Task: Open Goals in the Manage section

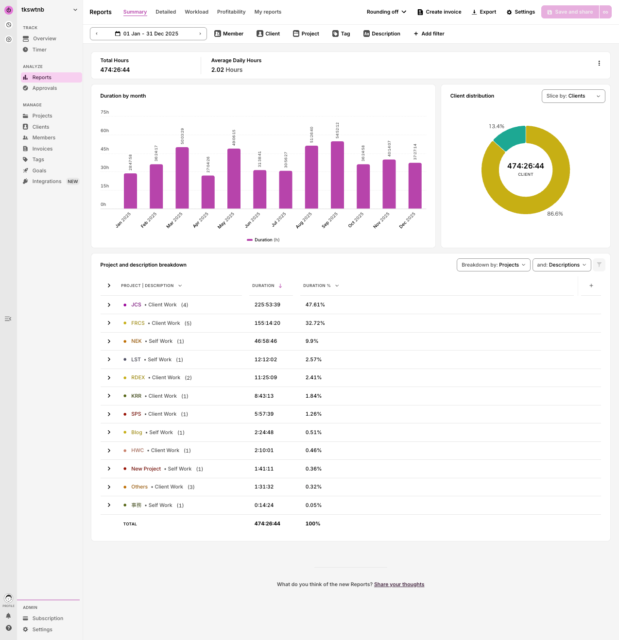Action: click(x=38, y=170)
